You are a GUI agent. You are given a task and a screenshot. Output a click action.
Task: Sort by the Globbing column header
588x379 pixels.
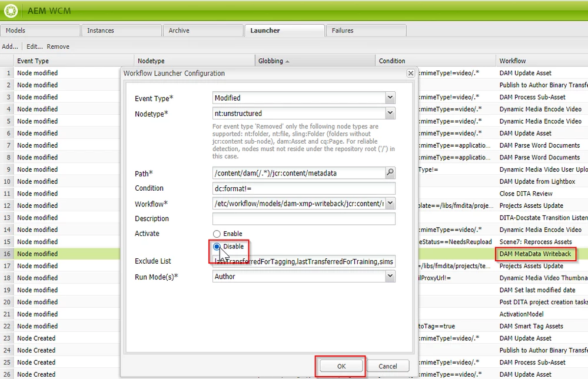click(315, 61)
